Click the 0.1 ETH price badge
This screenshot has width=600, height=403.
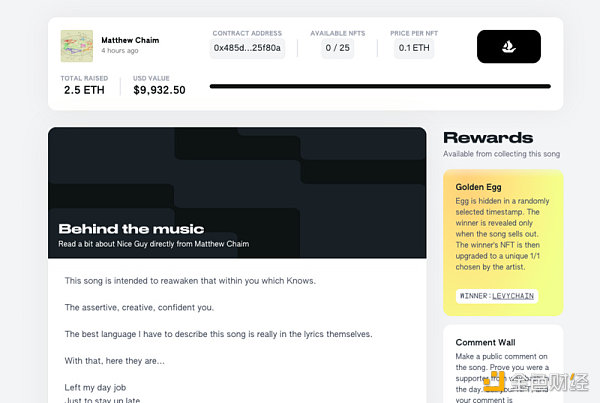[x=414, y=48]
